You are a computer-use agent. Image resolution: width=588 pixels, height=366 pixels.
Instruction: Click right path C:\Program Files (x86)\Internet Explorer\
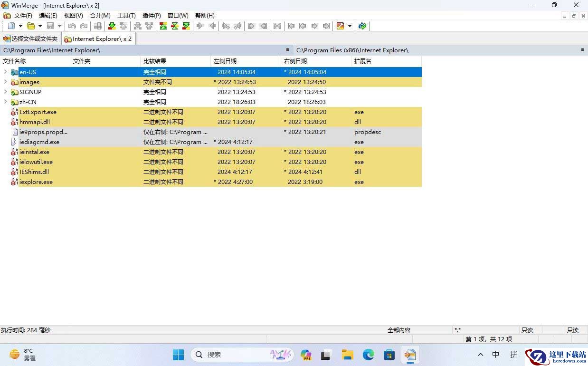(352, 50)
